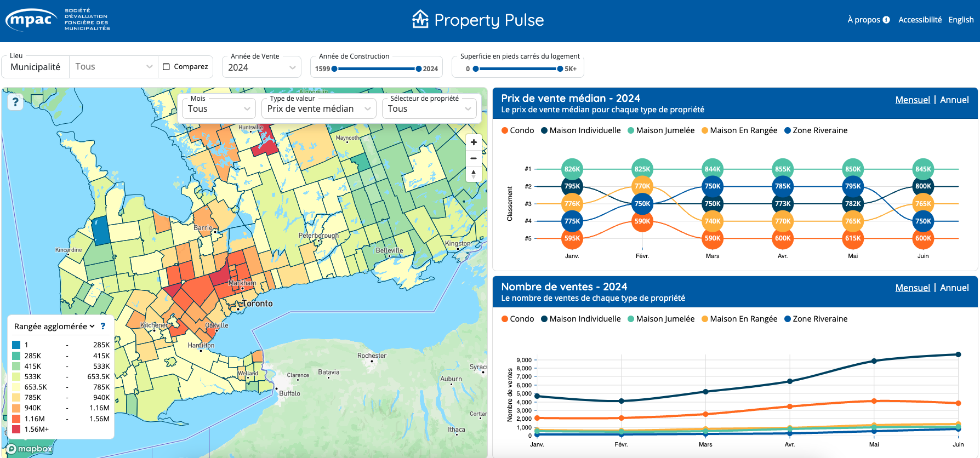Reset map bearing with compass button
The width and height of the screenshot is (980, 458).
pos(474,174)
